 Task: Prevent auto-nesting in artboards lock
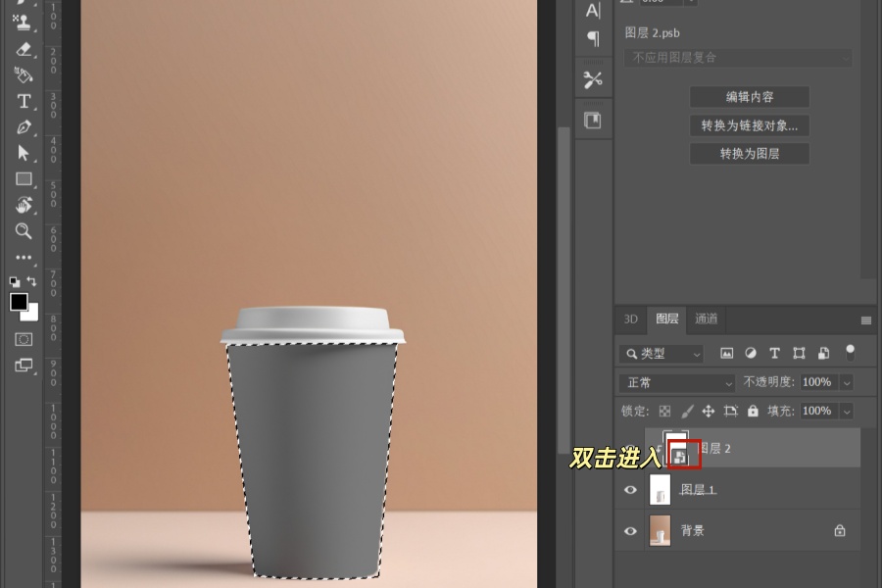pos(731,412)
